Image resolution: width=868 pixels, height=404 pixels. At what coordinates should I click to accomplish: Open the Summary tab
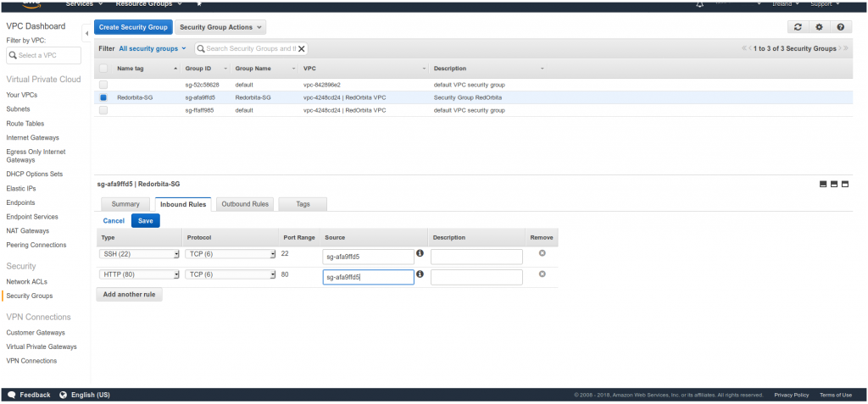[125, 204]
